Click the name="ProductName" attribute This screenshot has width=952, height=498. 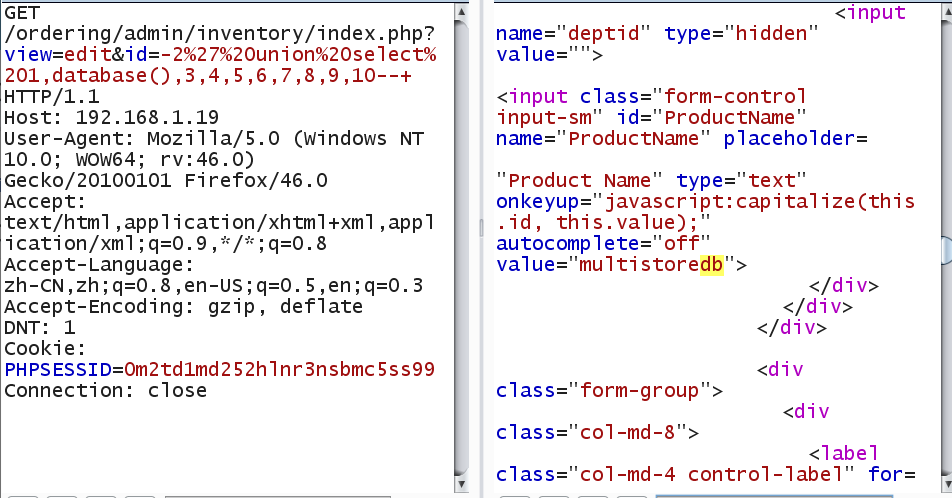[x=603, y=138]
